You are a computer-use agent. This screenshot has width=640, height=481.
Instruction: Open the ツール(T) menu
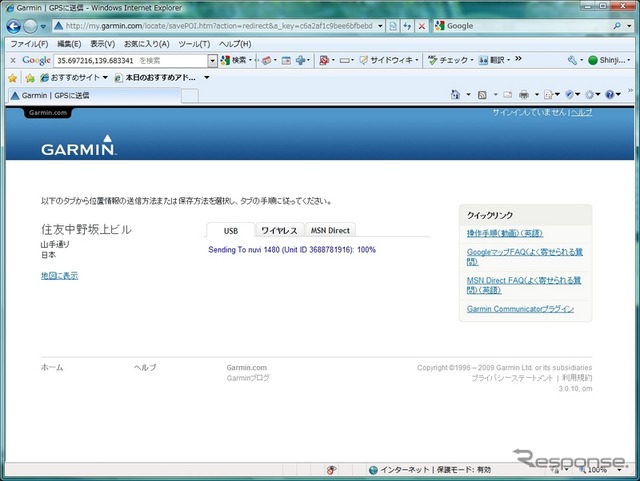tap(194, 44)
